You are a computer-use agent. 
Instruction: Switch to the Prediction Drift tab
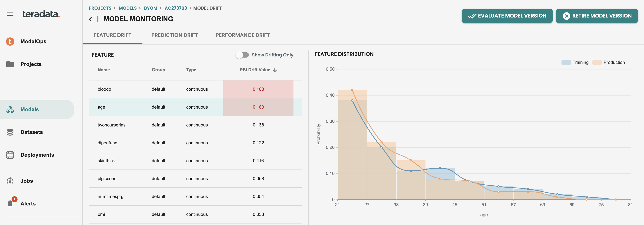click(x=175, y=35)
